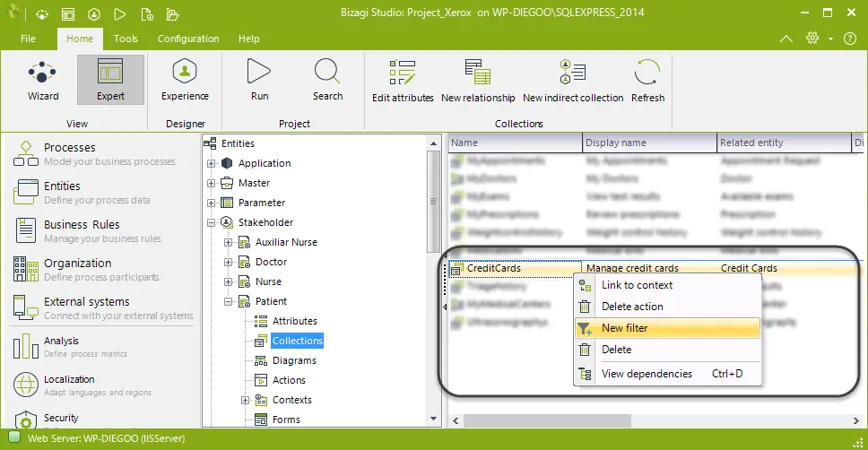Open the settings gear icon
Image resolution: width=868 pixels, height=450 pixels.
pos(812,38)
